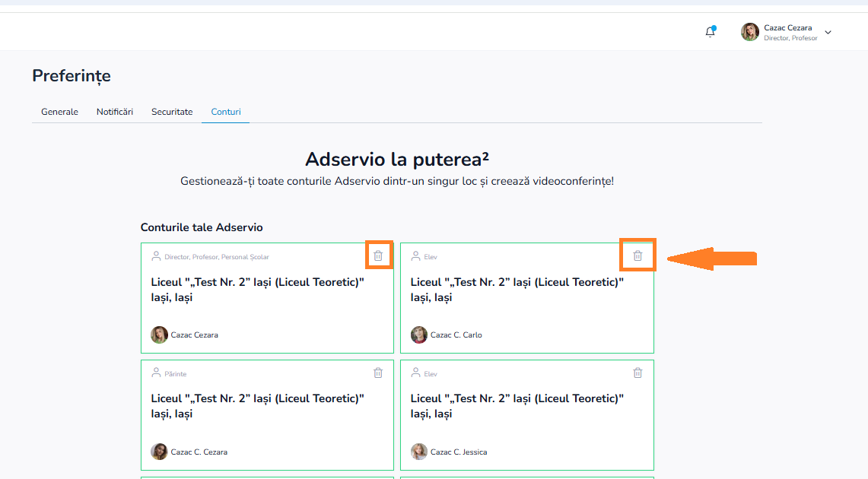This screenshot has width=868, height=479.
Task: Click person icon beside Părinte label
Action: [x=156, y=373]
